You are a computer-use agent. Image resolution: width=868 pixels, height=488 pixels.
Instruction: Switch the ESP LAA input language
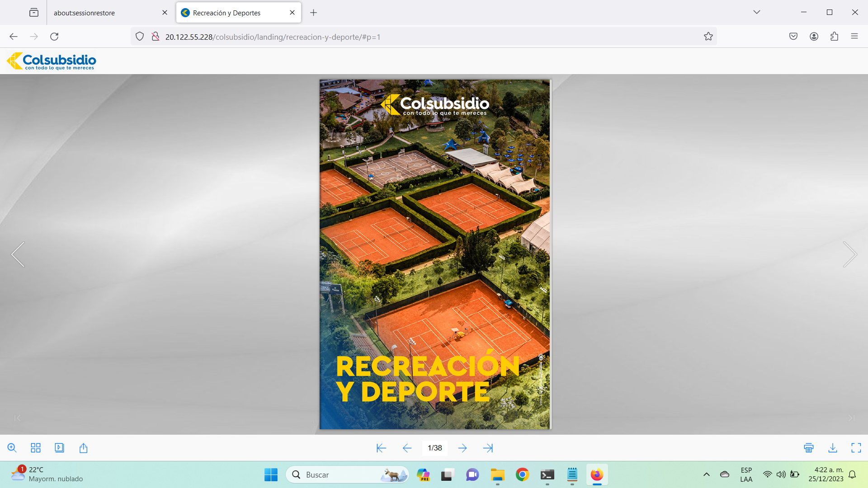746,474
